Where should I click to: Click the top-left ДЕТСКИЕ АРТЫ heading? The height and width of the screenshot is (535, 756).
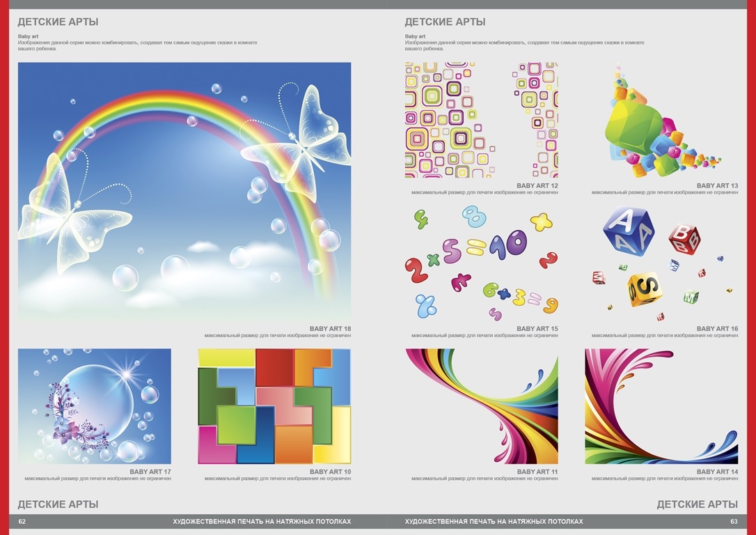point(58,22)
